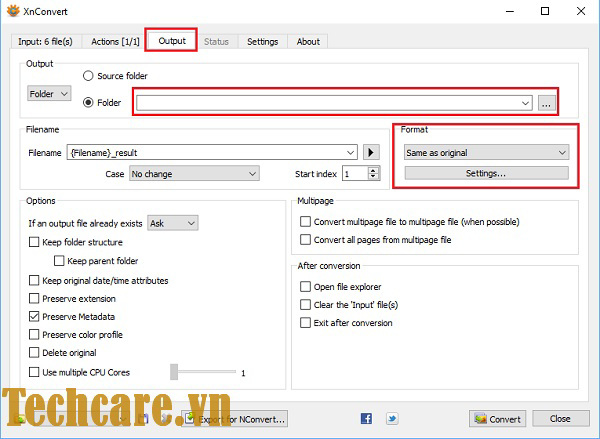Open the About tab

click(308, 41)
